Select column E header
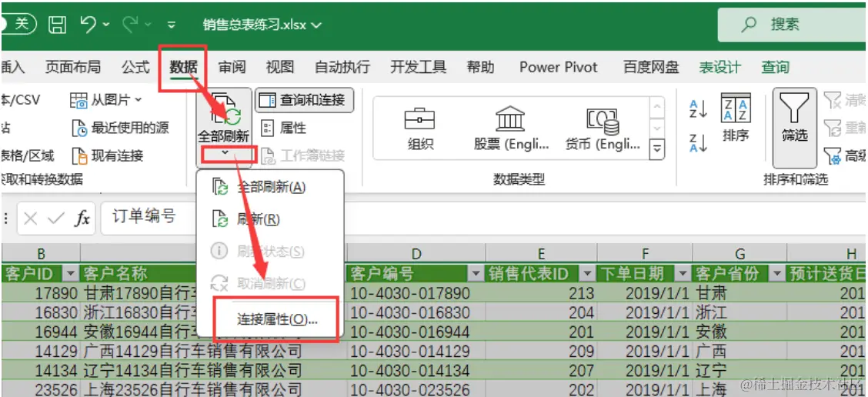 pyautogui.click(x=542, y=254)
